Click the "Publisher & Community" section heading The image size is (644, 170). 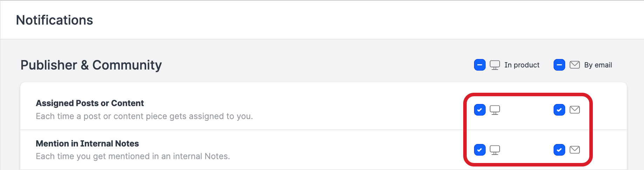[x=91, y=65]
